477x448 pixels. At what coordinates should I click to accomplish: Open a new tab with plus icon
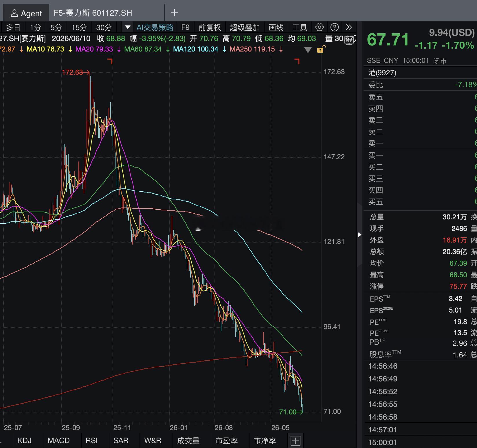(174, 13)
